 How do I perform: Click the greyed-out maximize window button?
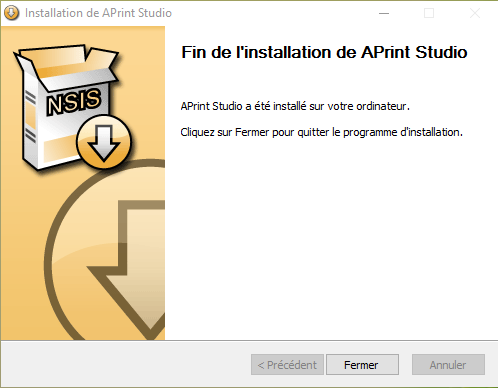[429, 13]
